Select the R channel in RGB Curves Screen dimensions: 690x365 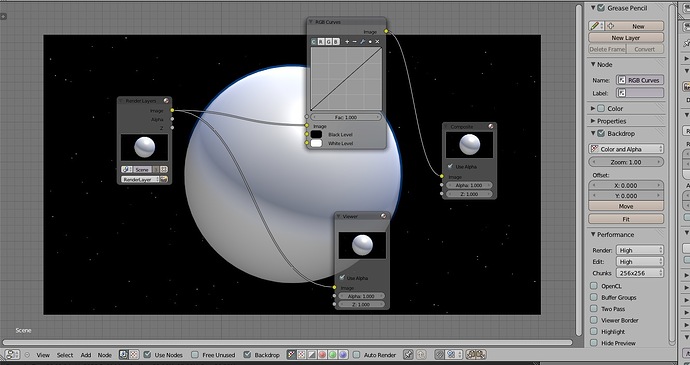tap(321, 41)
